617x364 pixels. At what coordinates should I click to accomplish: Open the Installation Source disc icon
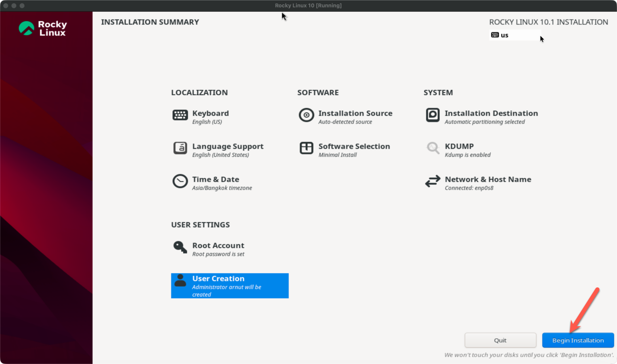(306, 115)
